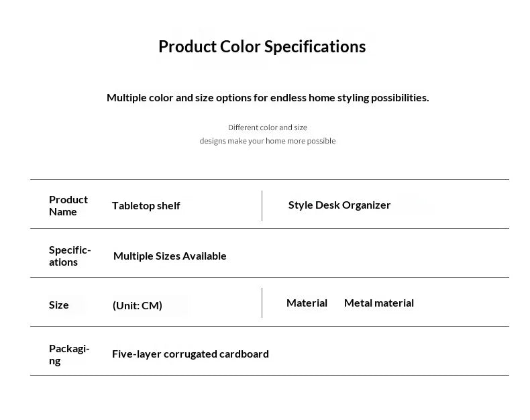This screenshot has width=530, height=420.
Task: Click vertical divider in Product Name row
Action: (262, 205)
